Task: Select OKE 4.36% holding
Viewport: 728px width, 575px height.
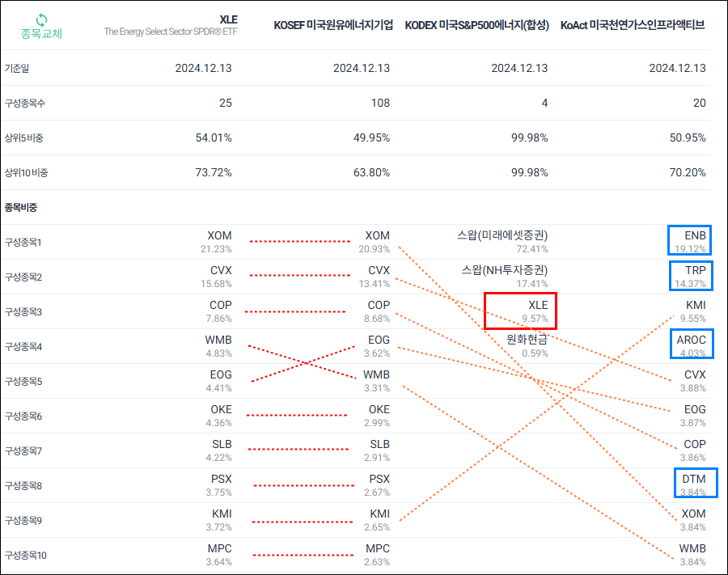Action: (219, 416)
